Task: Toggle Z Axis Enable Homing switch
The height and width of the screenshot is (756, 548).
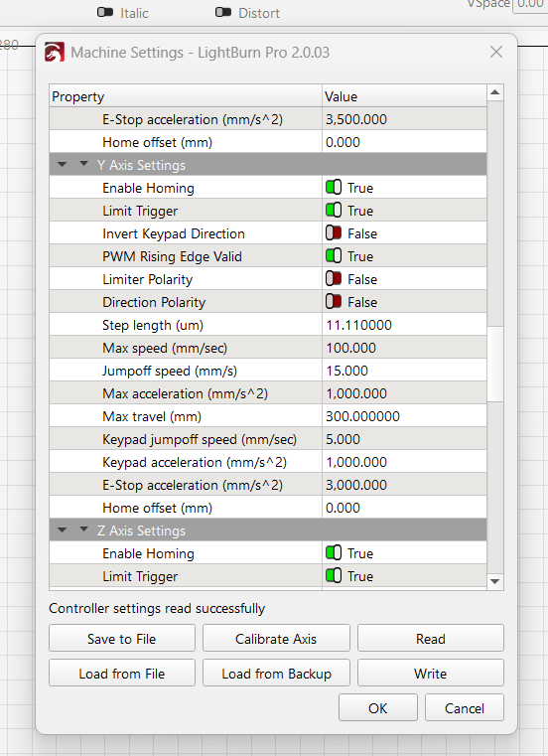Action: coord(334,552)
